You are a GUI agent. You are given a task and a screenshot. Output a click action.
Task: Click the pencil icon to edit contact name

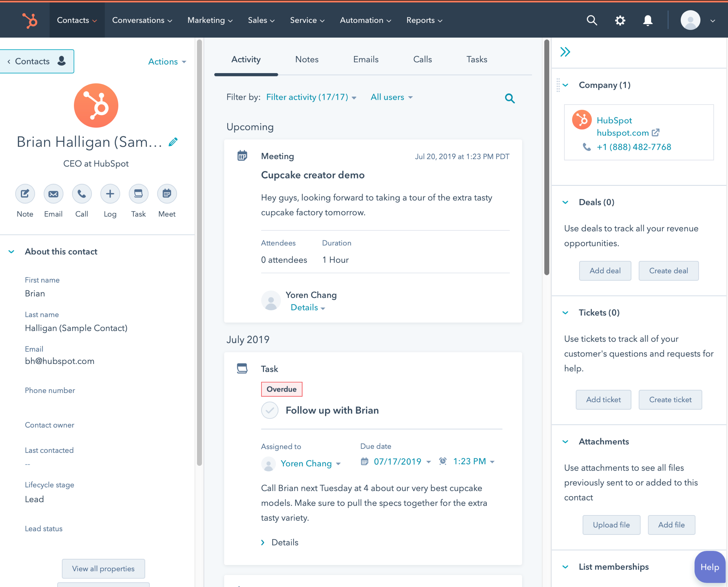(173, 142)
